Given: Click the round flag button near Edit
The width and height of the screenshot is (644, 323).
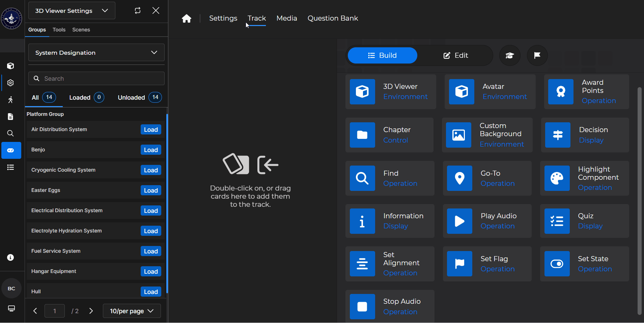Looking at the screenshot, I should (x=537, y=55).
